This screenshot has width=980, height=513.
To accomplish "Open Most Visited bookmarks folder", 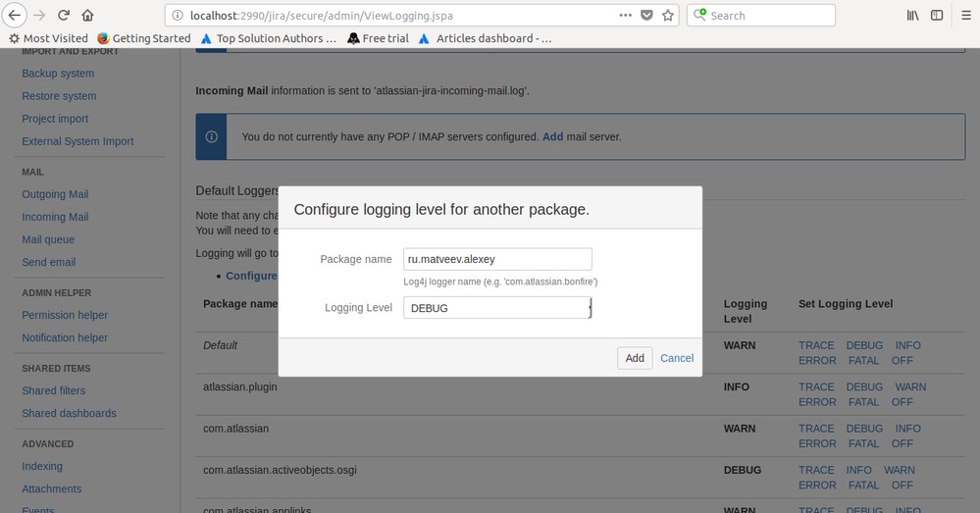I will pyautogui.click(x=48, y=38).
